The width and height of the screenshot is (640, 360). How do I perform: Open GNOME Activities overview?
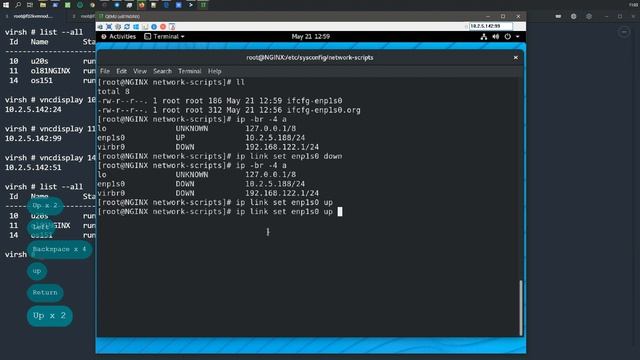(118, 36)
